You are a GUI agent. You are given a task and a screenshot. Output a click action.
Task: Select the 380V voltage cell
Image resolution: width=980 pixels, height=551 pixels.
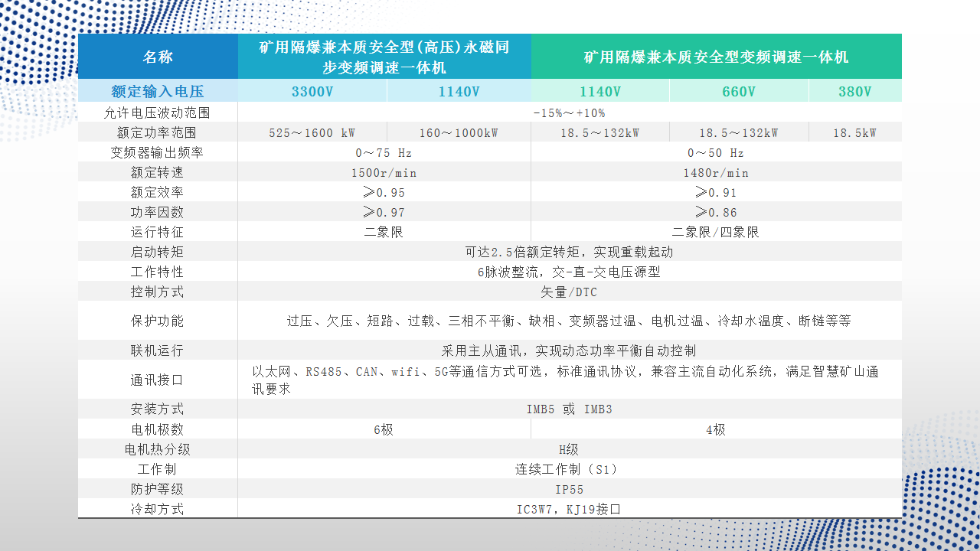[x=855, y=92]
